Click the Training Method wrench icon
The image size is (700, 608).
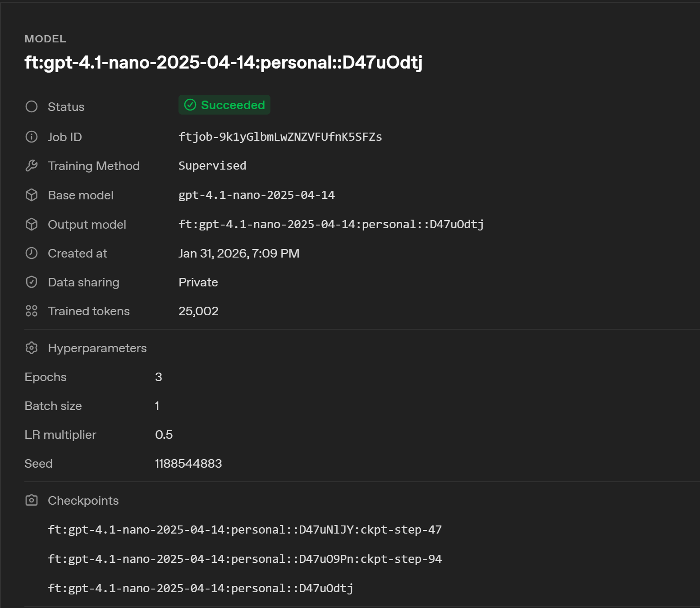32,166
